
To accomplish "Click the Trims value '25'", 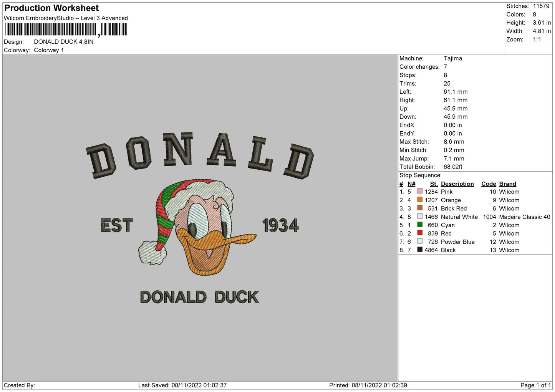I will click(x=447, y=83).
